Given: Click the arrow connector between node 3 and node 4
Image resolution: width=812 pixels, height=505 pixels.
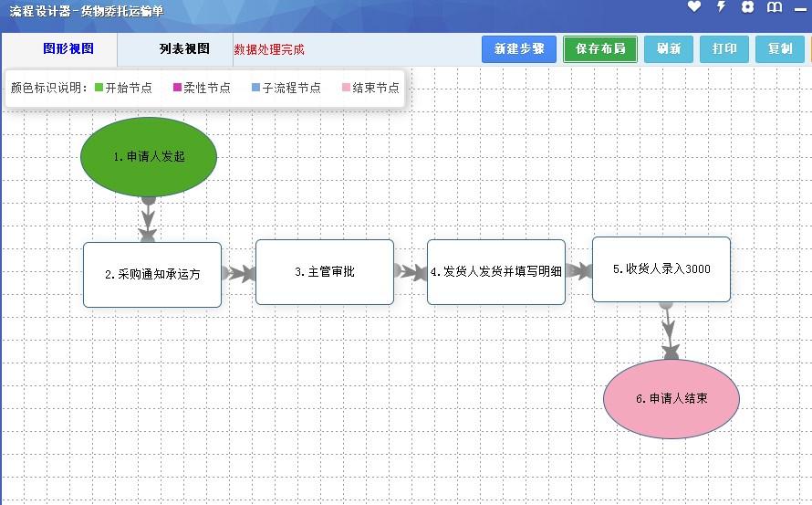Looking at the screenshot, I should click(411, 272).
